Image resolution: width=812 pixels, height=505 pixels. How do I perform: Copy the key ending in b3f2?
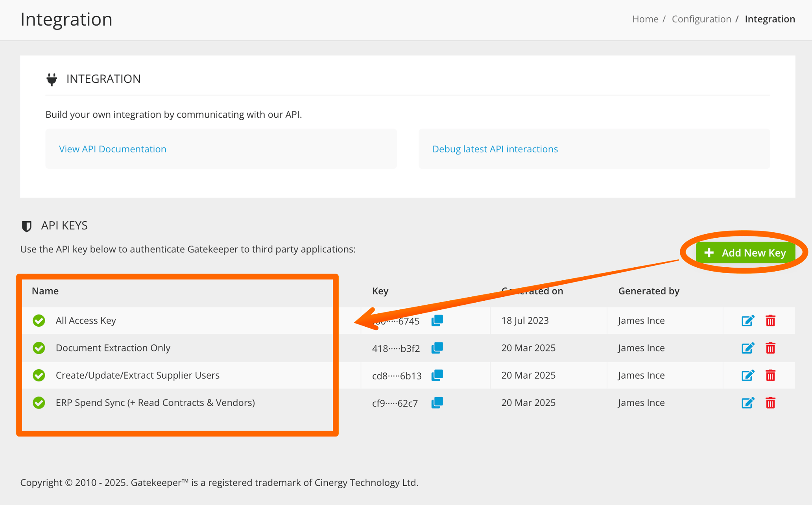[437, 348]
